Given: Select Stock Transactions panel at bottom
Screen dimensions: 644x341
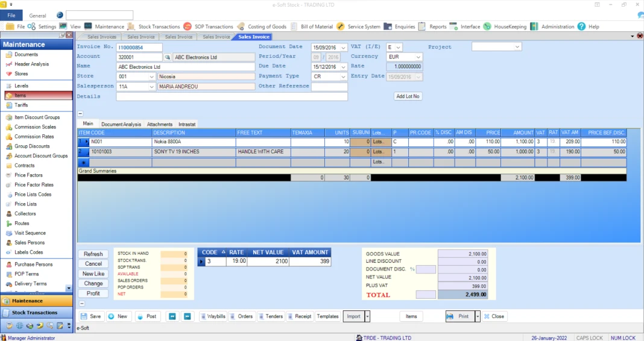Looking at the screenshot, I should point(37,313).
